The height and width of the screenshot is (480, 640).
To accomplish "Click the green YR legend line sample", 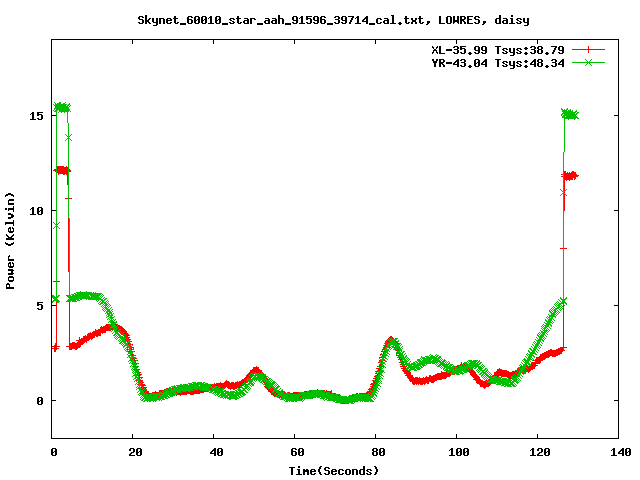I will tap(588, 62).
